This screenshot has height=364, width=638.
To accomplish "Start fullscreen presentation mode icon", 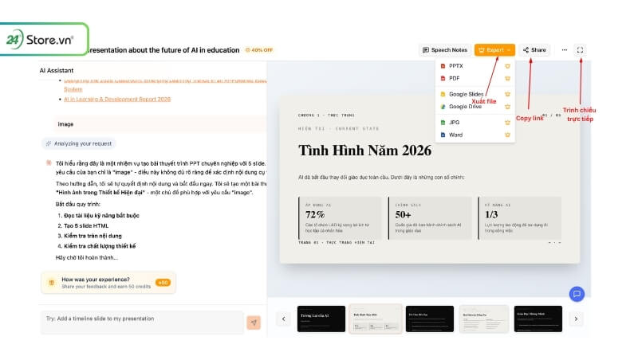I will 580,50.
